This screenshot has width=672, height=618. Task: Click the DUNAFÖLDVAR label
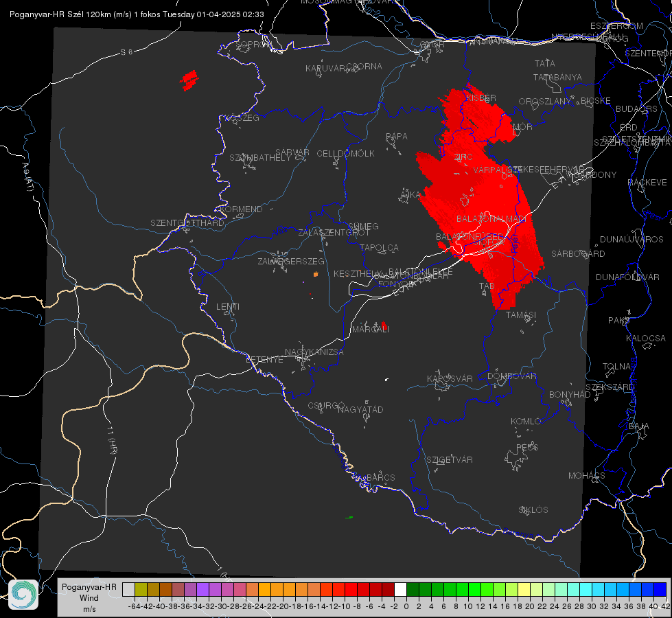[627, 277]
